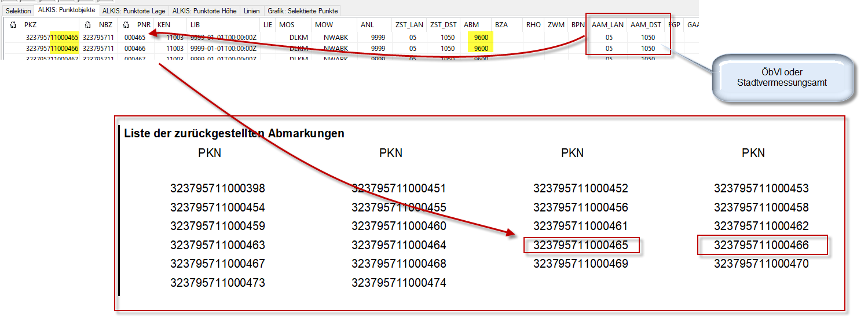Click PNR cell 000466
This screenshot has width=868, height=332.
pyautogui.click(x=135, y=49)
